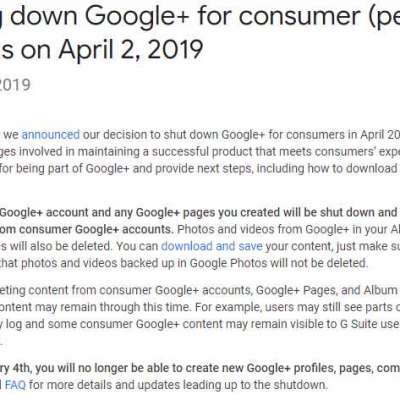Click the gray 2019 date under the headline
400x400 pixels.
pos(14,85)
